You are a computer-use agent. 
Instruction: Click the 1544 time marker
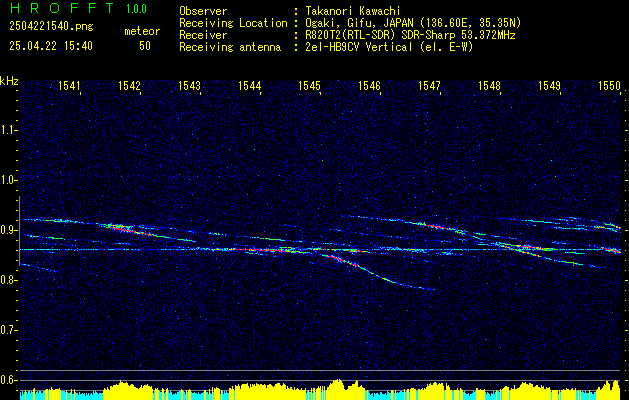250,85
